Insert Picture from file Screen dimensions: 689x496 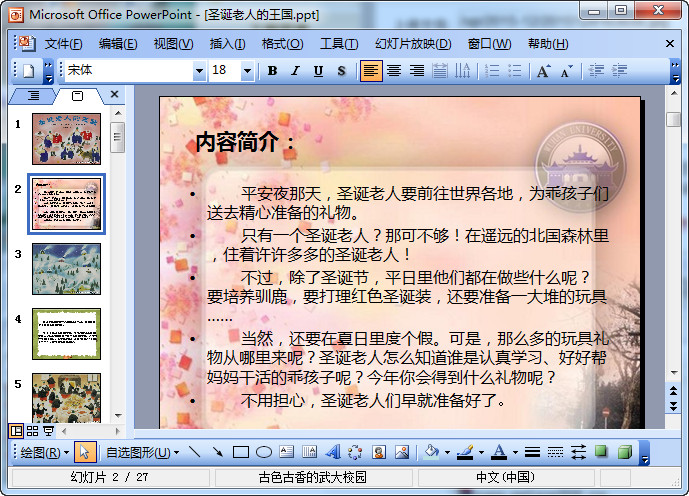click(x=402, y=452)
